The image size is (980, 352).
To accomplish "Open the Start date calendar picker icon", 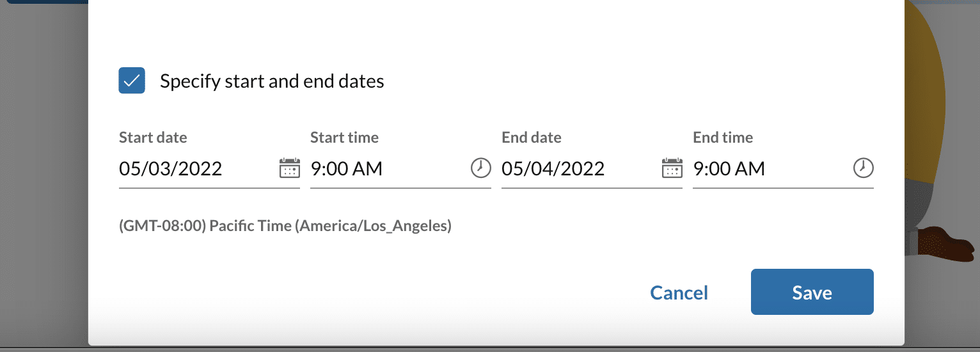I will pyautogui.click(x=289, y=168).
